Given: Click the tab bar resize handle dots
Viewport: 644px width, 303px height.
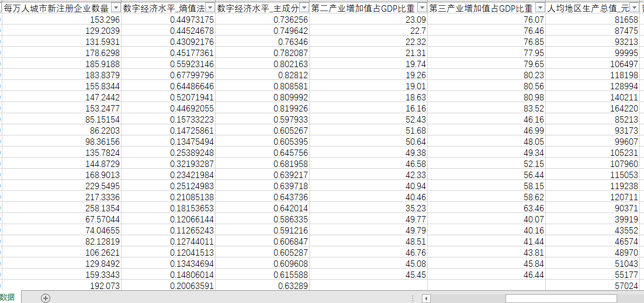Looking at the screenshot, I should coord(413,298).
